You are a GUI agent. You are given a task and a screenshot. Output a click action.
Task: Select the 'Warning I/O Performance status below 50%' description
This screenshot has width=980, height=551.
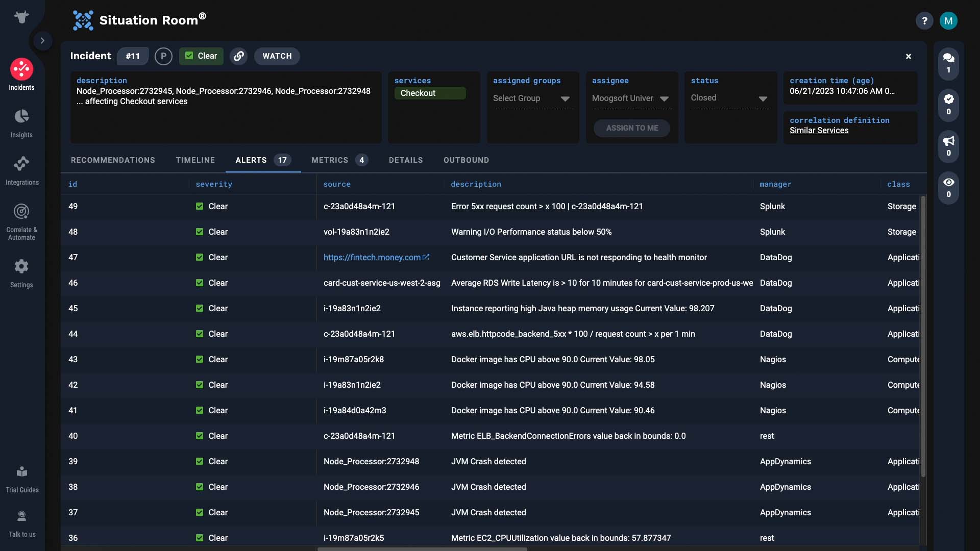click(x=531, y=232)
